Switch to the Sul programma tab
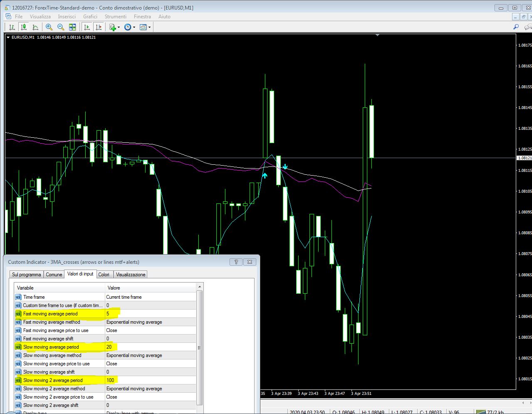The width and height of the screenshot is (532, 414). (x=27, y=275)
